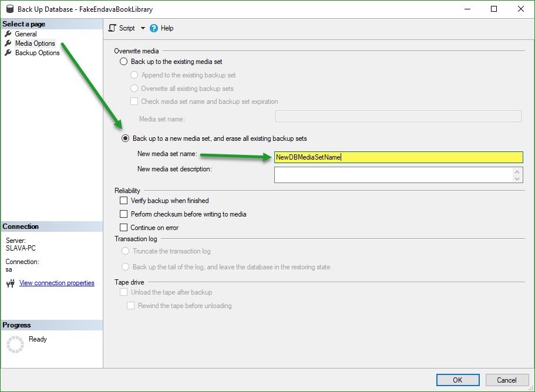Click the OK button
Screen dimensions: 535x392
(457, 380)
